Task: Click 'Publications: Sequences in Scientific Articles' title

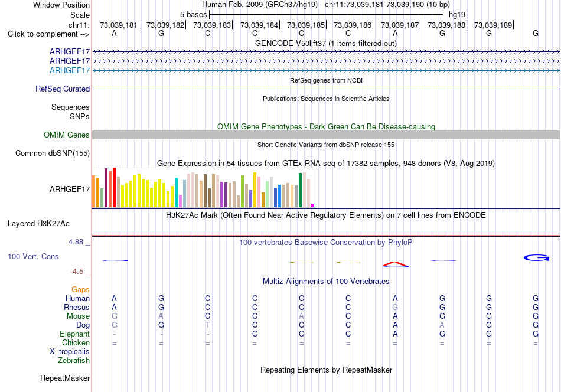Action: click(326, 99)
